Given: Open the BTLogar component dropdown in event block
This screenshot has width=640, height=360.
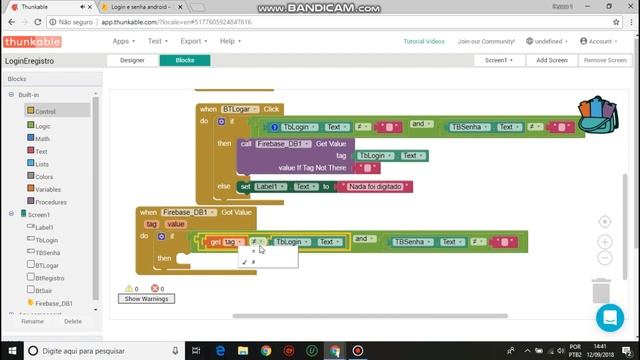Looking at the screenshot, I should pos(240,109).
